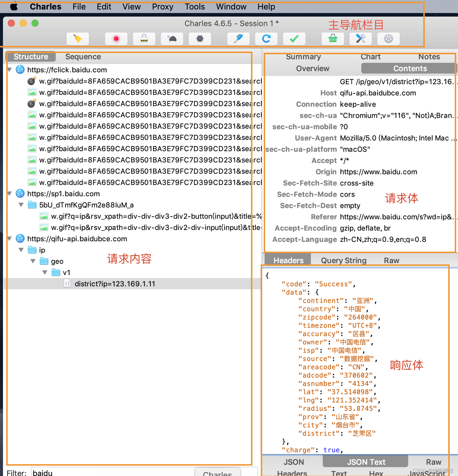The width and height of the screenshot is (458, 476).
Task: Open the Overview tab
Action: pos(313,68)
